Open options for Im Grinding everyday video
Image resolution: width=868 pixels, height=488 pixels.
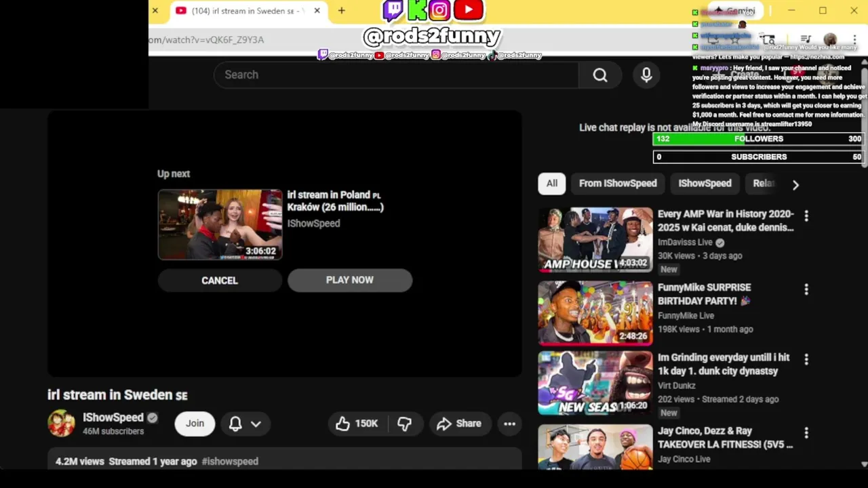806,359
